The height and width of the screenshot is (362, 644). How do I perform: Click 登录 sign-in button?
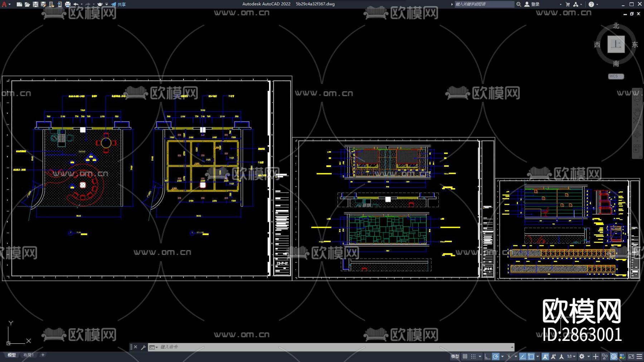tap(532, 4)
